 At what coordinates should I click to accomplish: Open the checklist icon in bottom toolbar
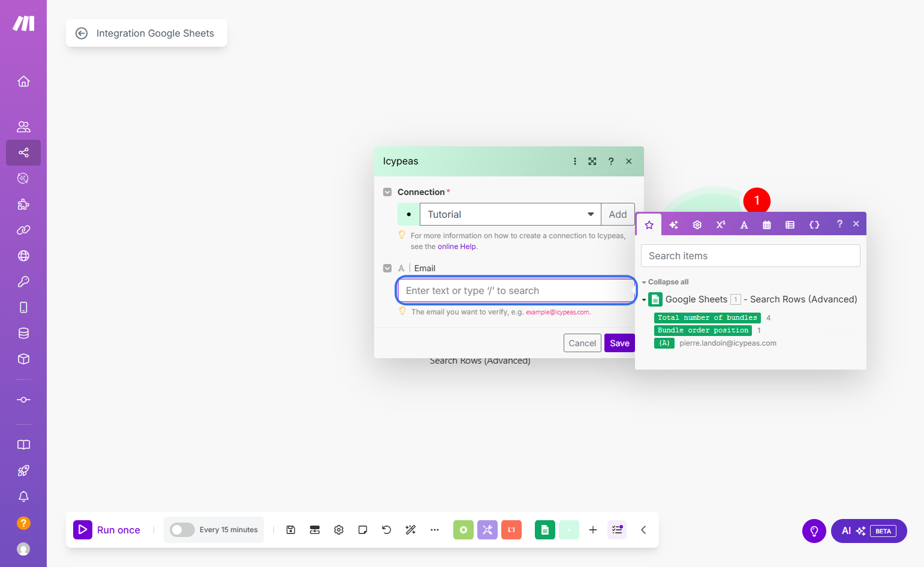coord(617,530)
